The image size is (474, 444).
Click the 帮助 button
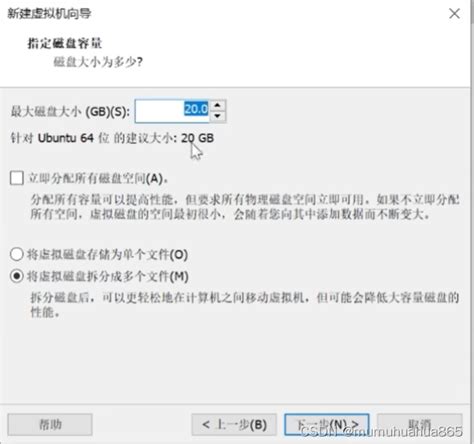[x=50, y=424]
